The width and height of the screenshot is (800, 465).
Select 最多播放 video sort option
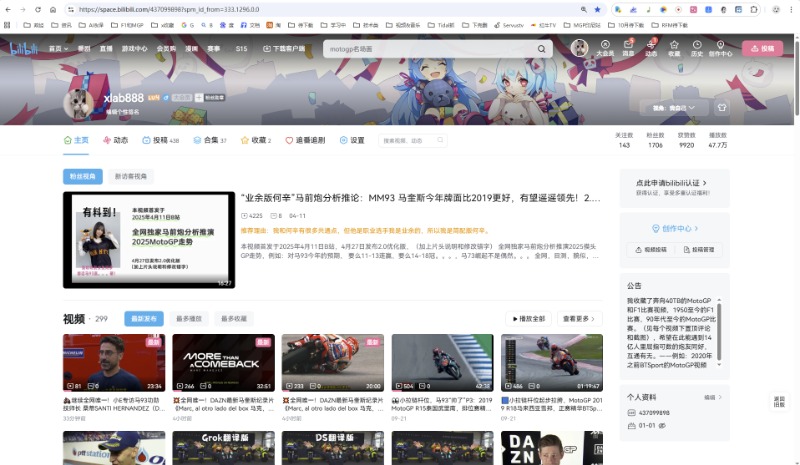[x=188, y=318]
